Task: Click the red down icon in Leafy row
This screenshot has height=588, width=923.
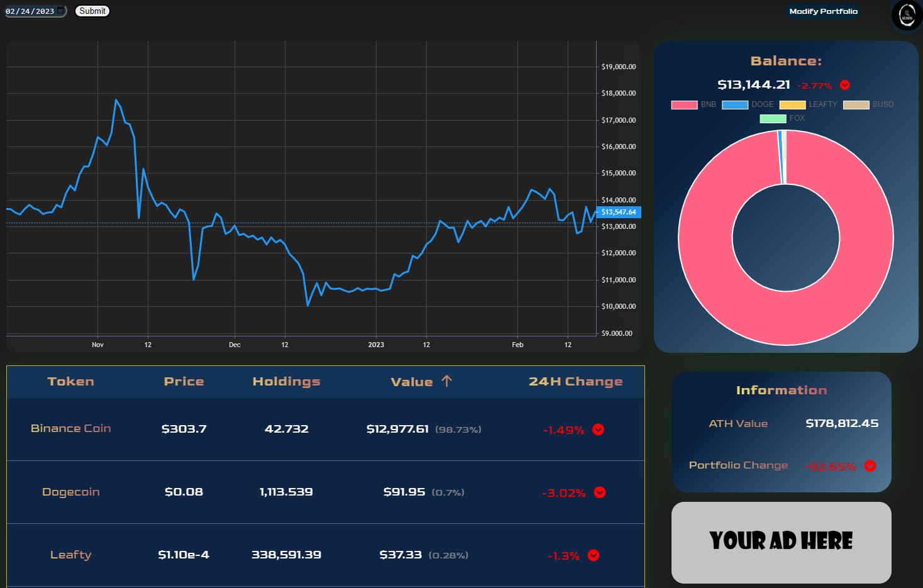Action: (x=594, y=555)
